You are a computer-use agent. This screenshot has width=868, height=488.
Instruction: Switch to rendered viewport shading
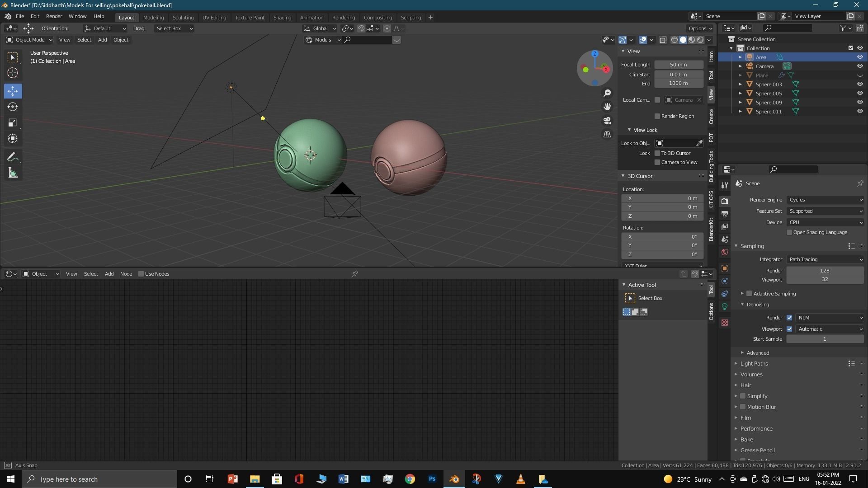click(x=700, y=40)
